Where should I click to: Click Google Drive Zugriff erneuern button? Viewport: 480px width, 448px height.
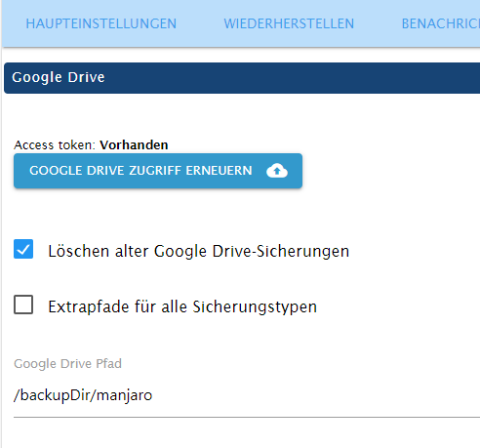click(x=158, y=171)
